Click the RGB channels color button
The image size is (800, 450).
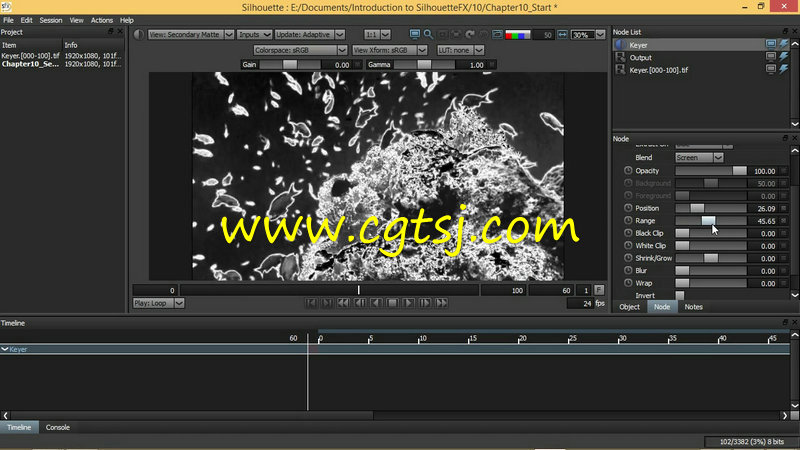click(517, 35)
